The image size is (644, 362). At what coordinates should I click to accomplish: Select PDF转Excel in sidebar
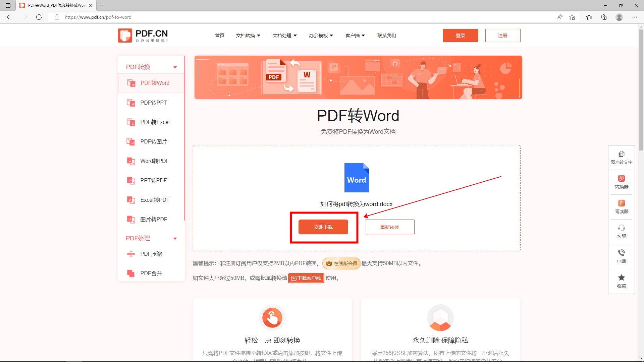point(151,122)
